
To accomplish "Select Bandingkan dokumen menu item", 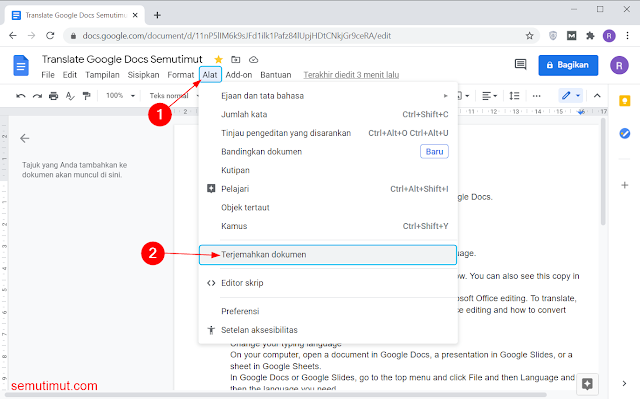I will click(328, 152).
